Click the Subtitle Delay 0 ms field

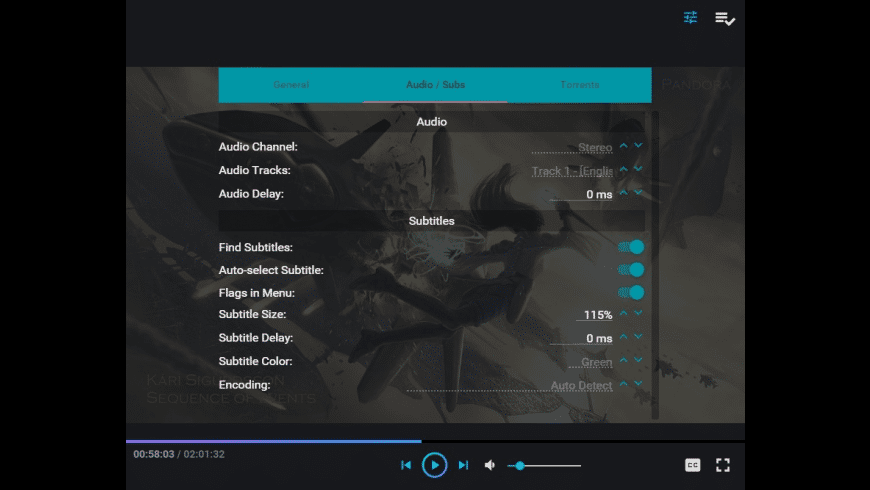[581, 338]
